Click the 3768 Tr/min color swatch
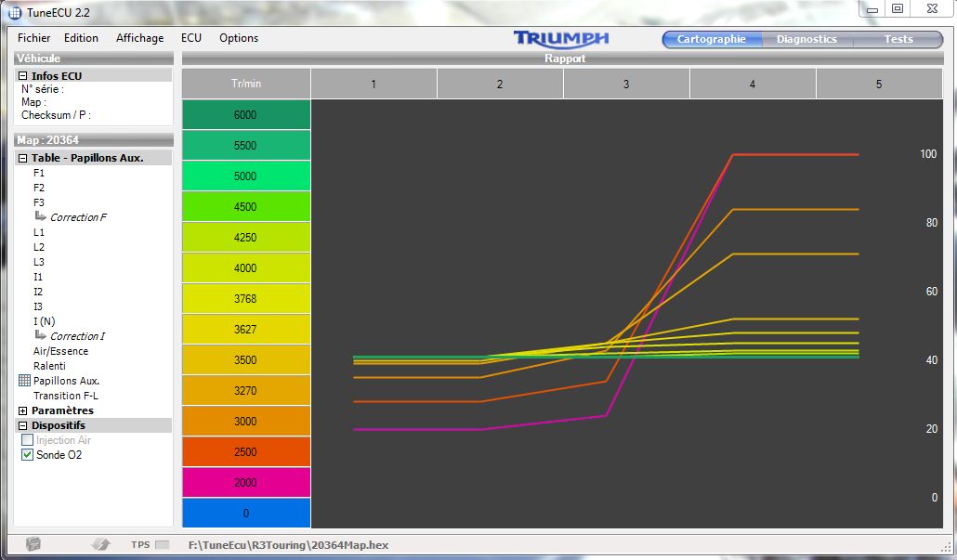Viewport: 957px width, 560px height. [246, 298]
